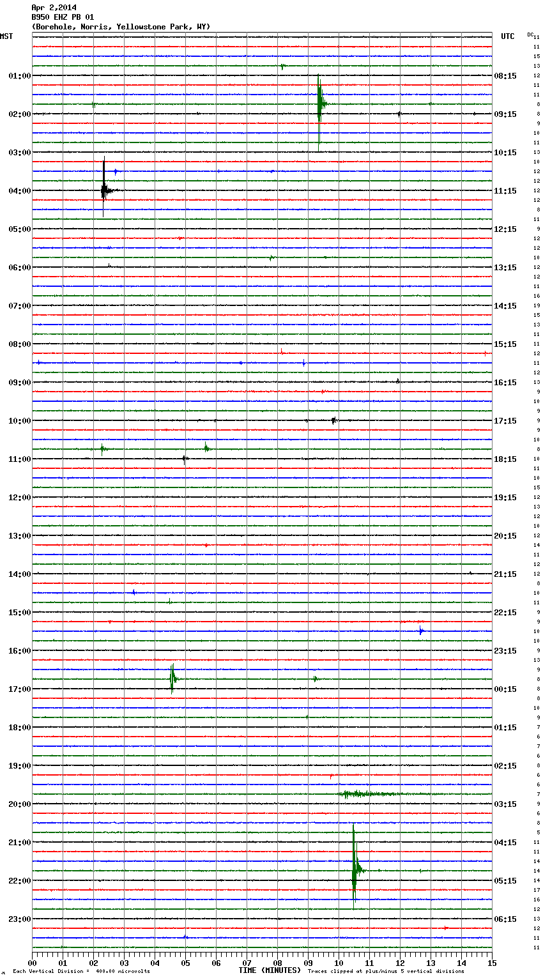Click 'Each Vertical Division = 400.00 microvolts' footnote

coord(81,972)
